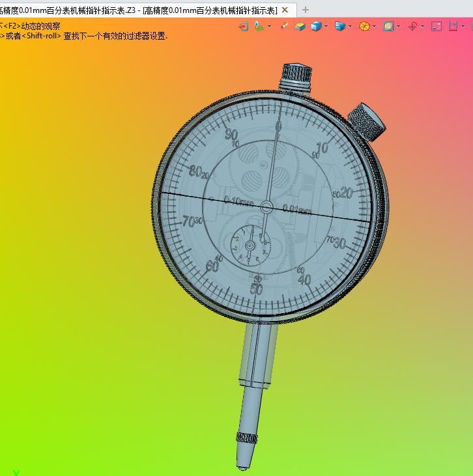Open dropdown beside view-orientation block icon
The image size is (473, 476).
pos(351,27)
